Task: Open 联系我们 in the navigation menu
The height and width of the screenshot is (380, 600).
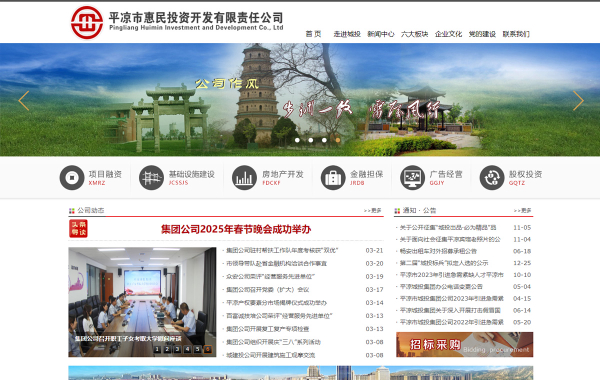Action: point(516,34)
